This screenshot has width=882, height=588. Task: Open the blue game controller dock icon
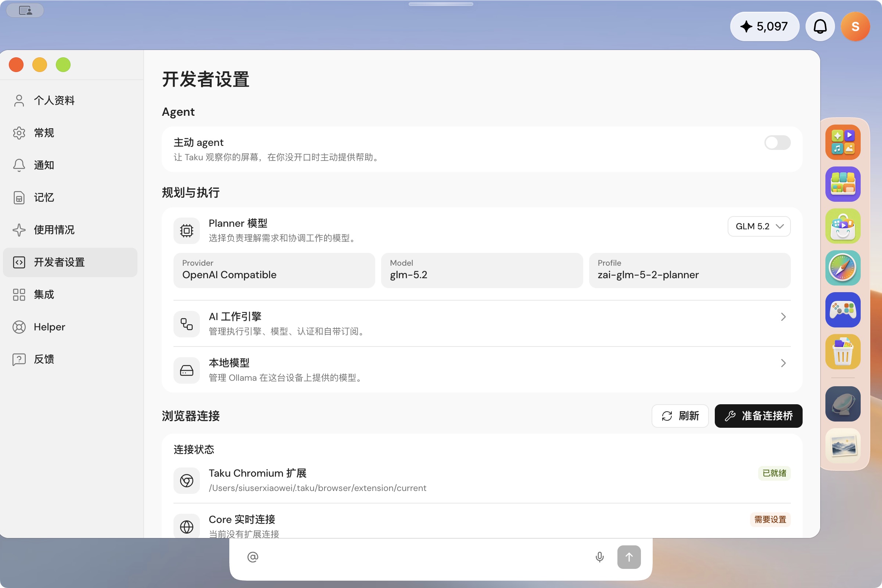(843, 310)
